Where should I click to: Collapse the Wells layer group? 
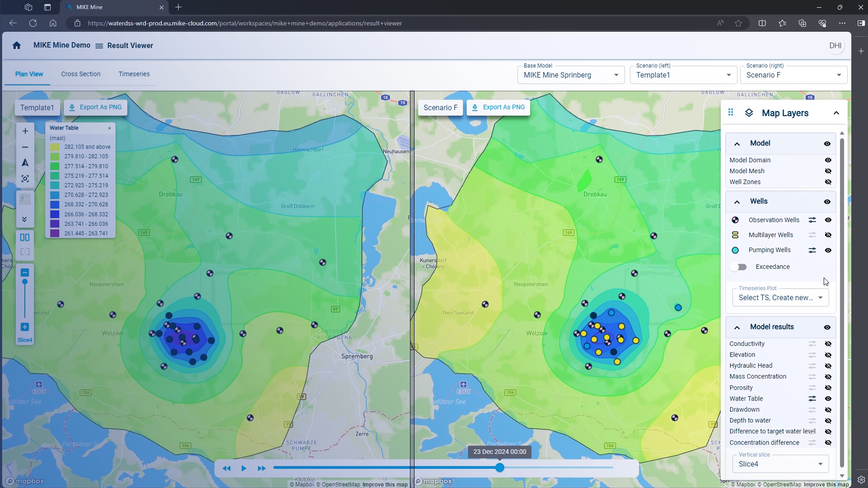(x=737, y=202)
